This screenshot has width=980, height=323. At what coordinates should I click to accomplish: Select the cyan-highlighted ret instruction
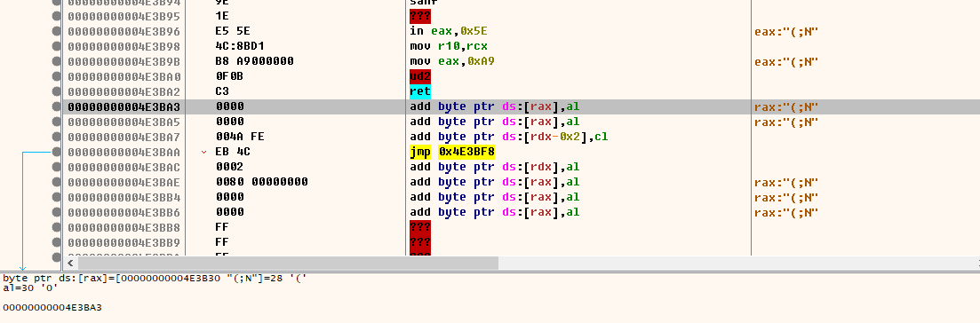[420, 91]
